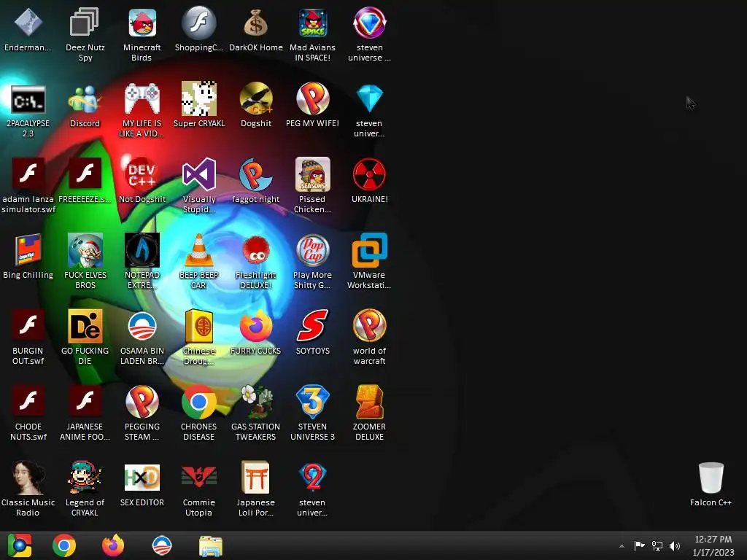The width and height of the screenshot is (747, 560).
Task: Open the SOYTOYS red S icon
Action: coord(312,326)
